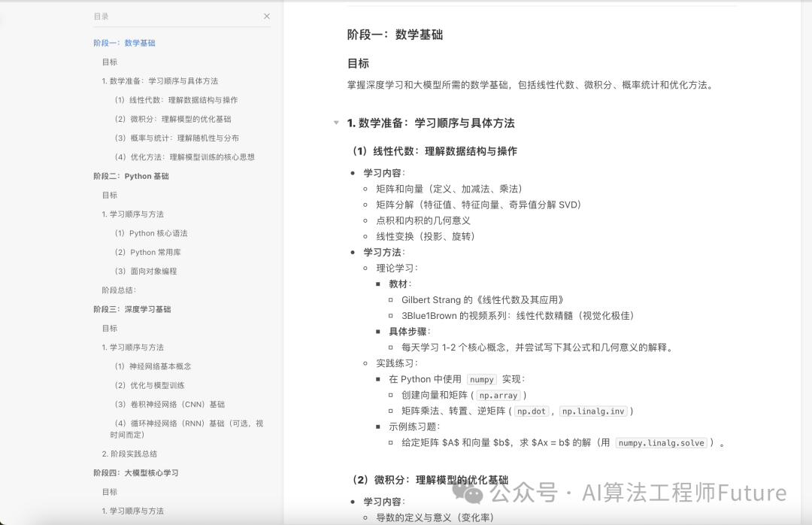This screenshot has width=812, height=525.
Task: Click the inline code 'np.dot'
Action: click(x=532, y=411)
